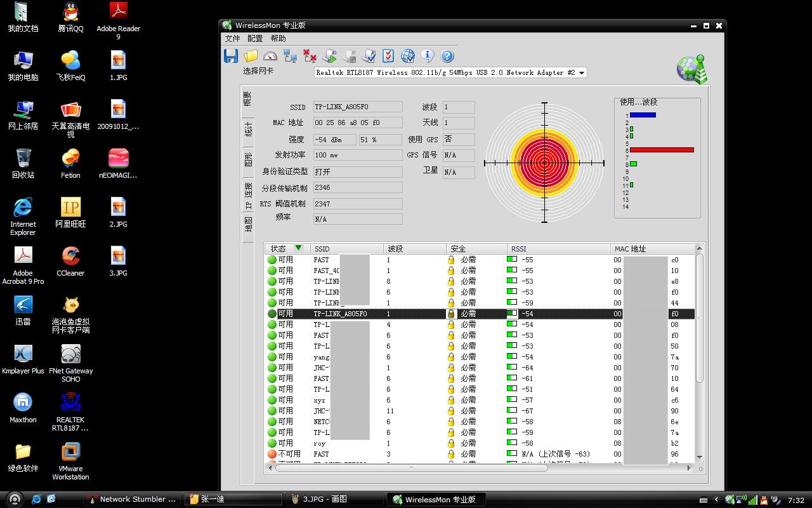Image resolution: width=812 pixels, height=508 pixels.
Task: Select the roy network row
Action: 480,443
